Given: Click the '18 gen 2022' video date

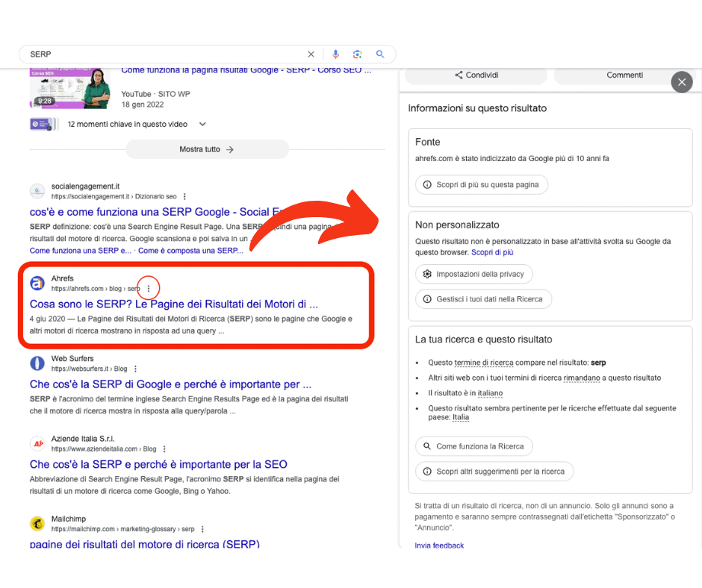Looking at the screenshot, I should tap(143, 104).
